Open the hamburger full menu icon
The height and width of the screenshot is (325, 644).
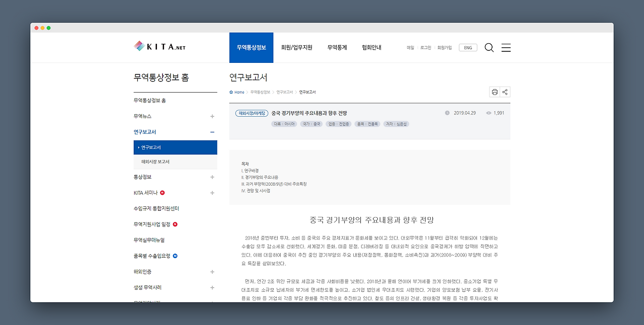pos(506,48)
